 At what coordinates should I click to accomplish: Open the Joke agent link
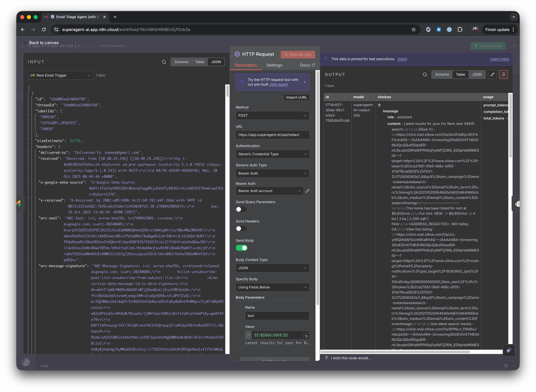click(x=278, y=84)
